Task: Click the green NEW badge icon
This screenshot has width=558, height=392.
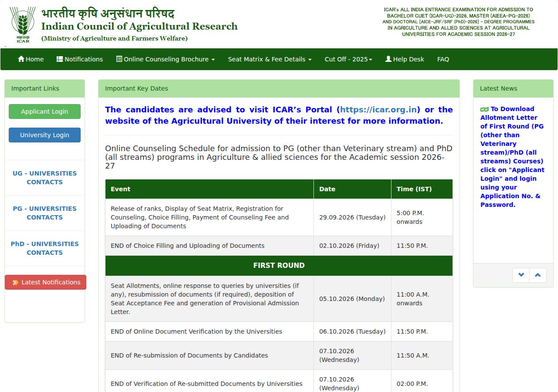Action: click(x=484, y=109)
